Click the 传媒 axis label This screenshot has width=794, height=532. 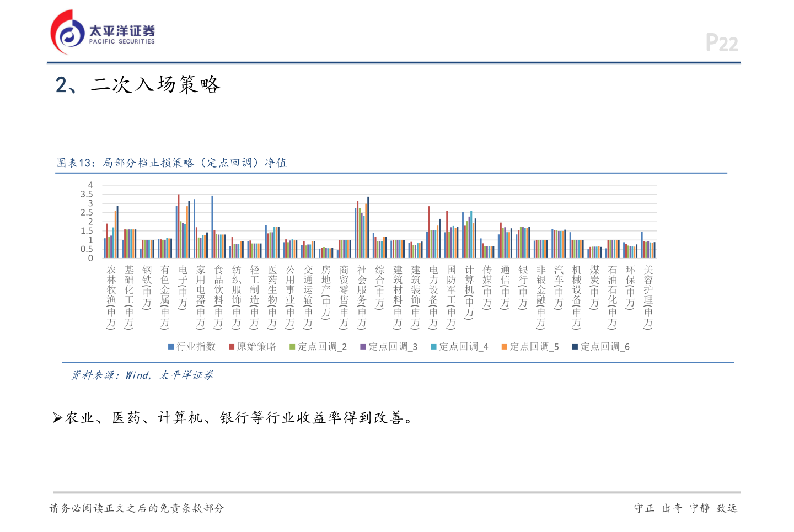point(487,287)
